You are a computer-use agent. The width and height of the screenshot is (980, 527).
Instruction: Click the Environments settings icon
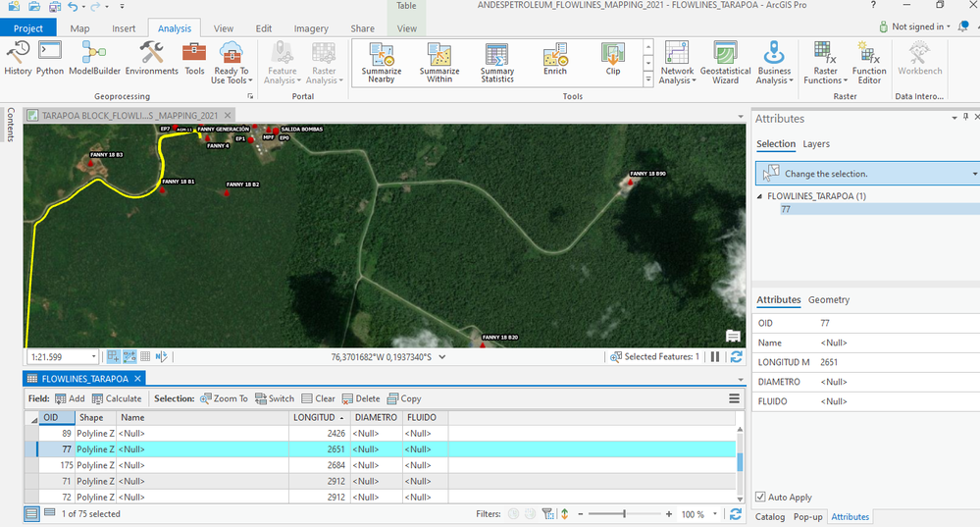[x=151, y=58]
